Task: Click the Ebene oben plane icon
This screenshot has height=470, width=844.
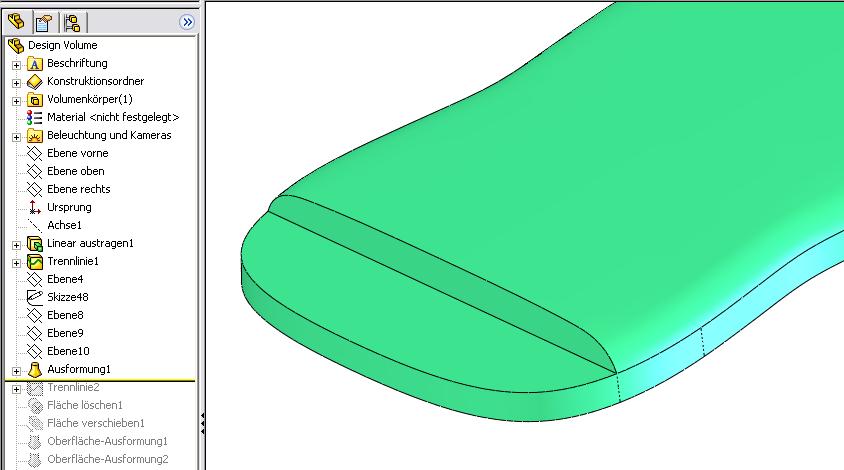Action: click(34, 172)
